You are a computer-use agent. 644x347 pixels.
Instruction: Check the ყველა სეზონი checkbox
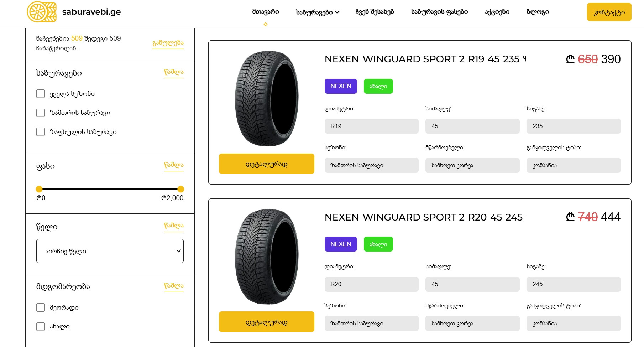click(x=41, y=94)
